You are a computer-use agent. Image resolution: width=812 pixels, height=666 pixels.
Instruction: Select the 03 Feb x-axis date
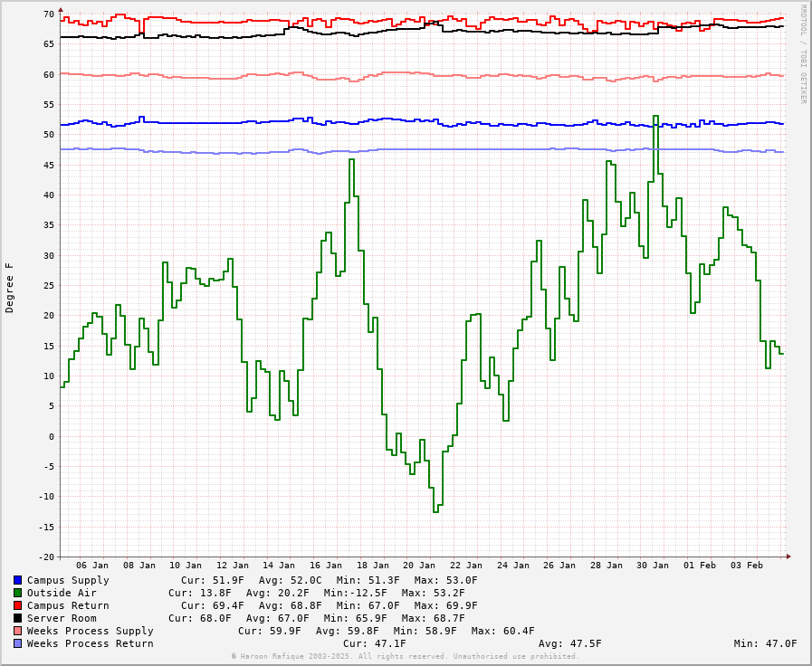point(747,566)
